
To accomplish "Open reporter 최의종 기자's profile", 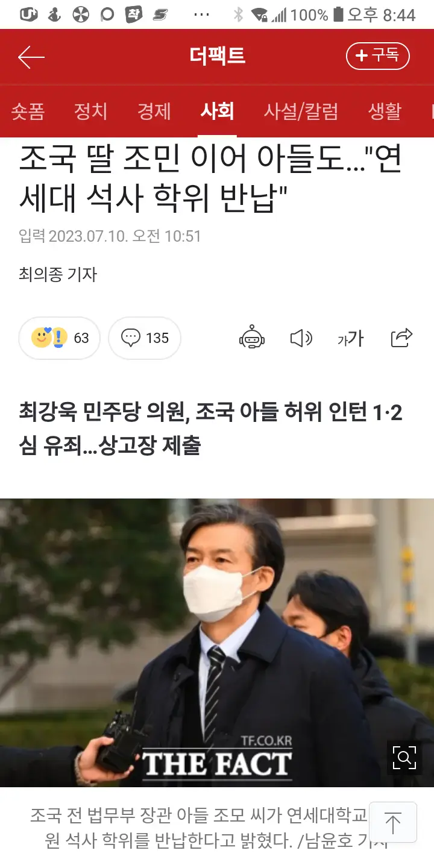I will [x=58, y=275].
